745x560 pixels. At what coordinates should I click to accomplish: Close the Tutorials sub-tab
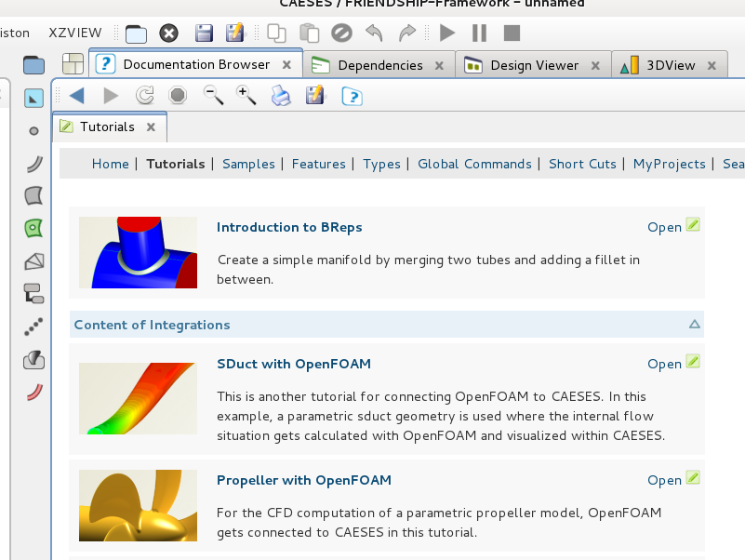(x=151, y=127)
